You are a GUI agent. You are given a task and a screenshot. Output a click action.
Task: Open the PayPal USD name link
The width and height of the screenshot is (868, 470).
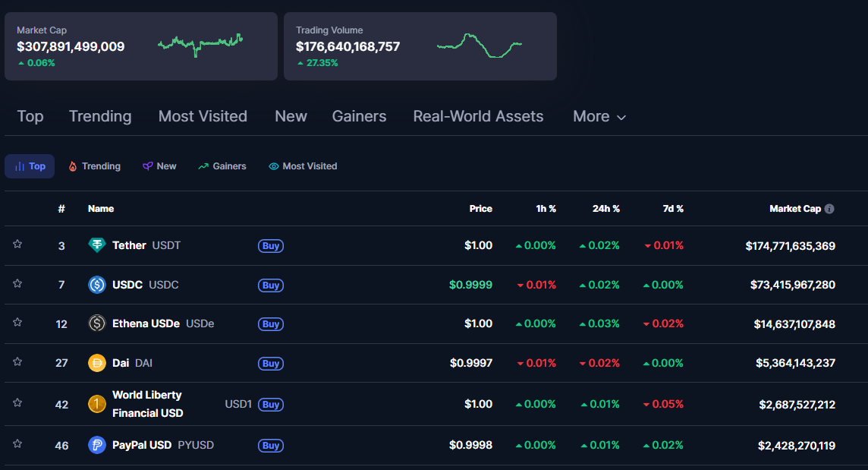(x=162, y=445)
